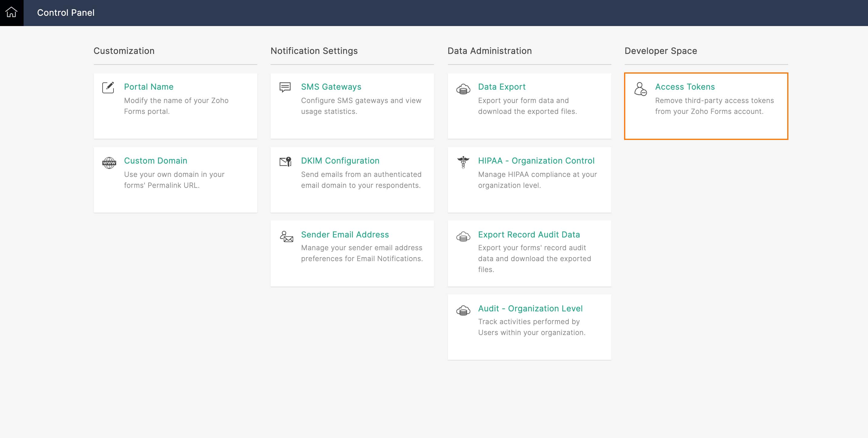
Task: Click the home icon in header
Action: pyautogui.click(x=12, y=12)
